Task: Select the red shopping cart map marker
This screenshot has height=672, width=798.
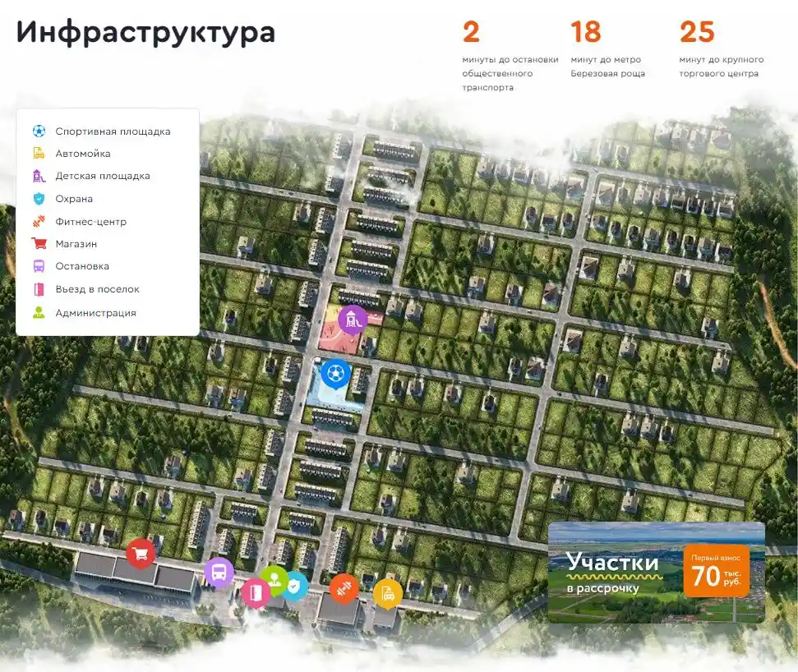Action: 141,554
